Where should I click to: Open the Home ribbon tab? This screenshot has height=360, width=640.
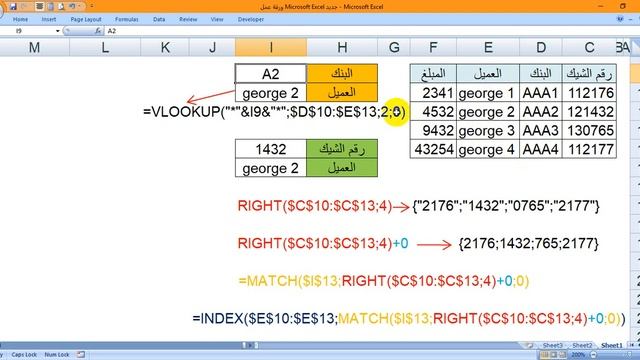[x=20, y=19]
